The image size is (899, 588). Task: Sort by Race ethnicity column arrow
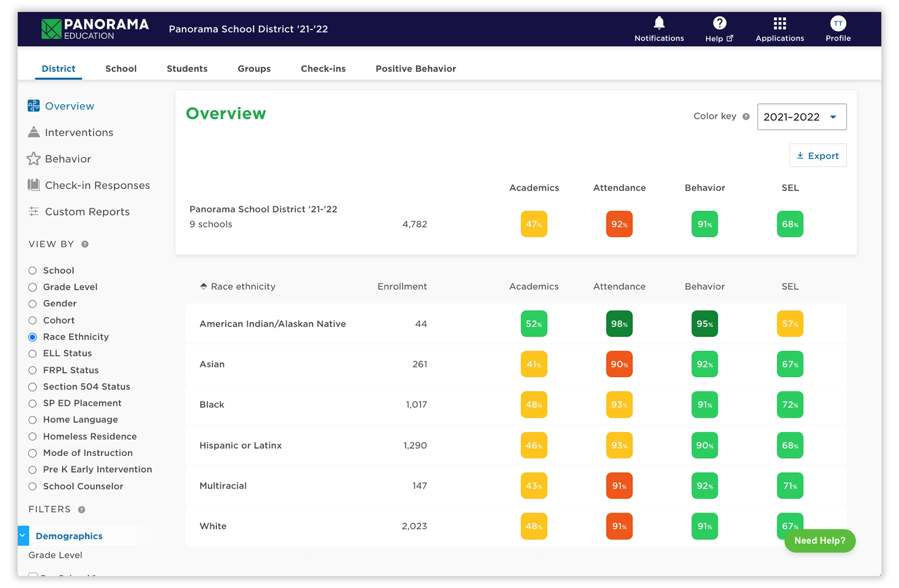(x=203, y=286)
